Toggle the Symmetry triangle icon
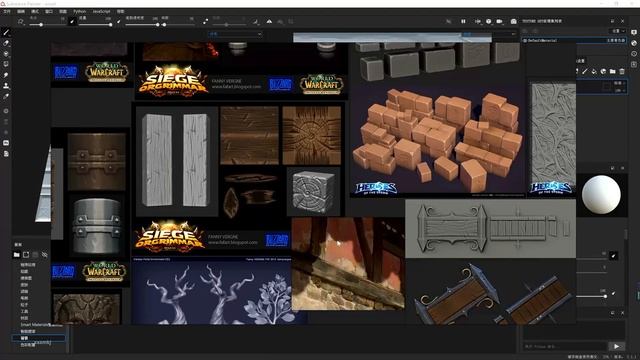The width and height of the screenshot is (640, 360). click(x=269, y=21)
